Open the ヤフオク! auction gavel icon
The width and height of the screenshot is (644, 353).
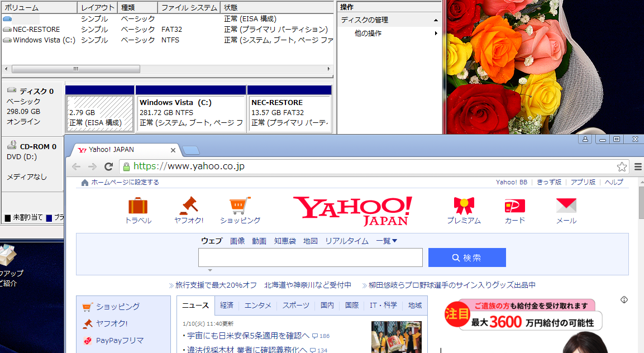189,206
